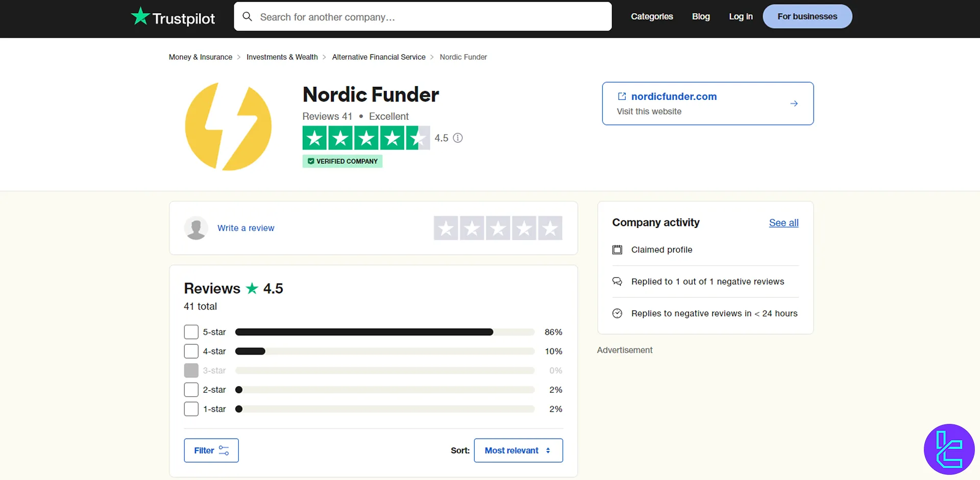Click the For businesses button
The height and width of the screenshot is (480, 980).
point(807,16)
